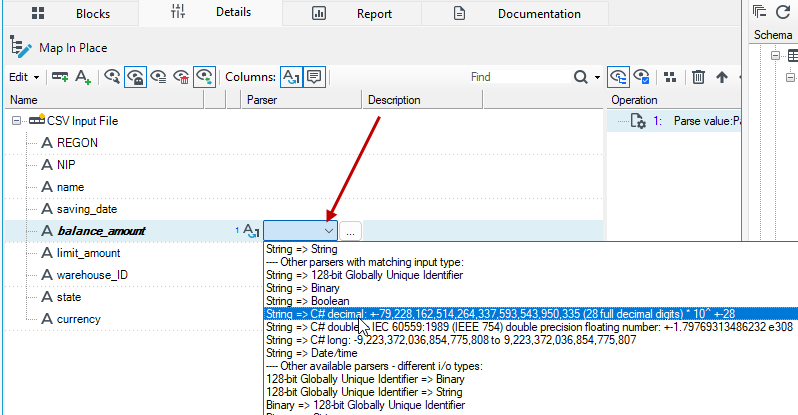Switch to the Report tab
Image resolution: width=798 pixels, height=415 pixels.
click(352, 13)
